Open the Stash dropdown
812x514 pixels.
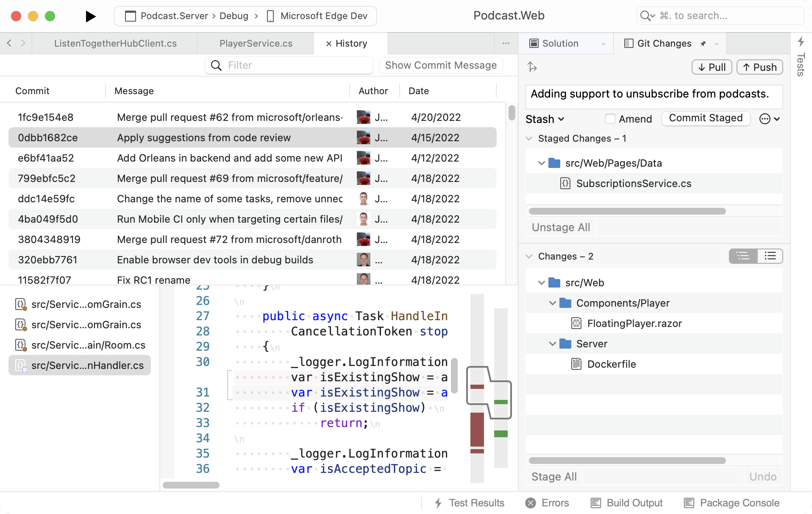pyautogui.click(x=545, y=119)
